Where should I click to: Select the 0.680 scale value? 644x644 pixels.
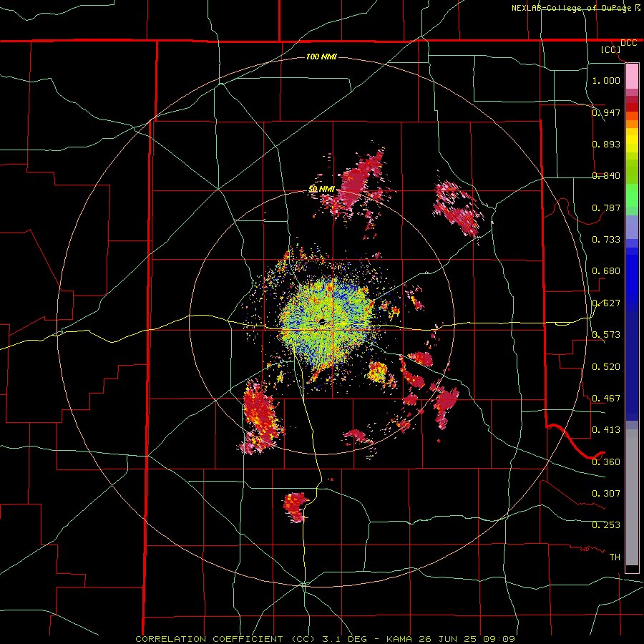[606, 270]
